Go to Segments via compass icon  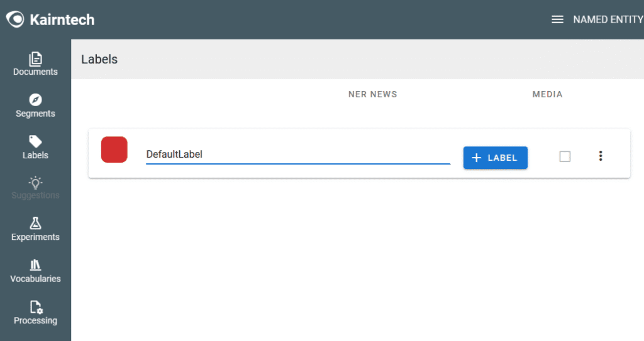[x=35, y=100]
